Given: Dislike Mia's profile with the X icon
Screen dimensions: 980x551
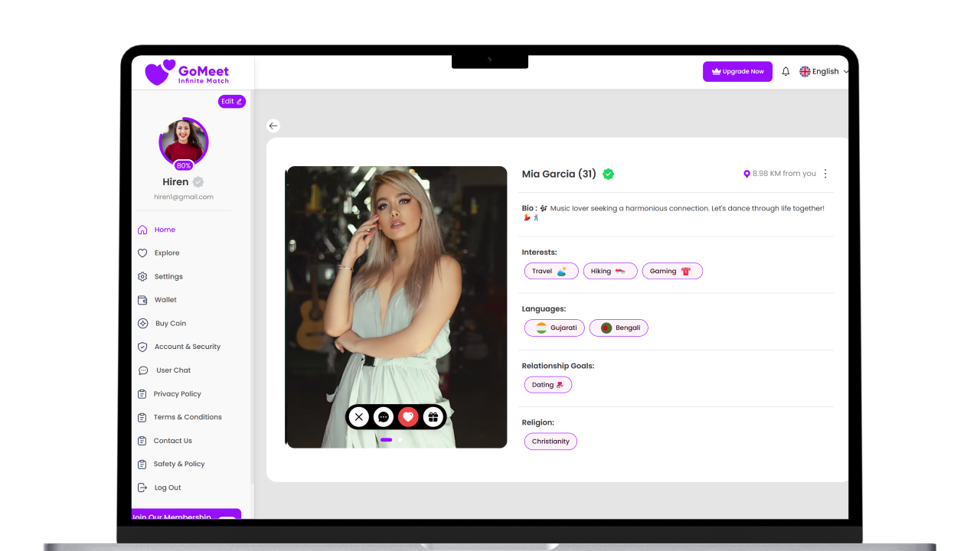Looking at the screenshot, I should click(x=358, y=416).
